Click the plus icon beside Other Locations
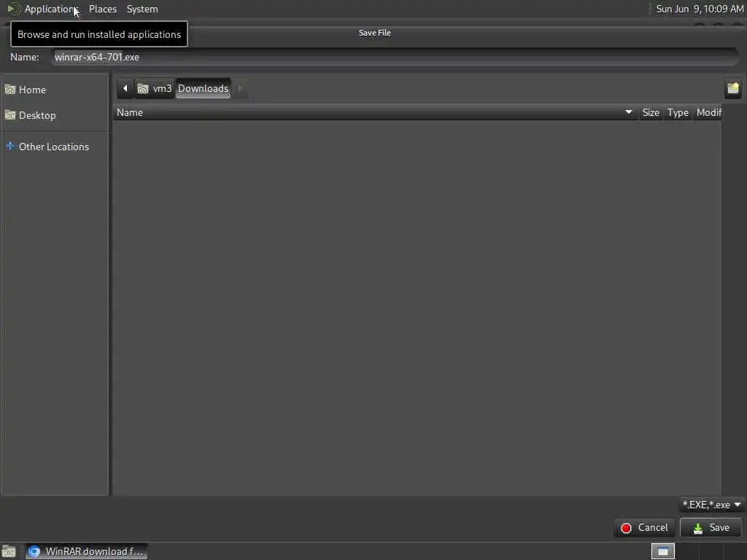This screenshot has height=560, width=747. tap(10, 146)
